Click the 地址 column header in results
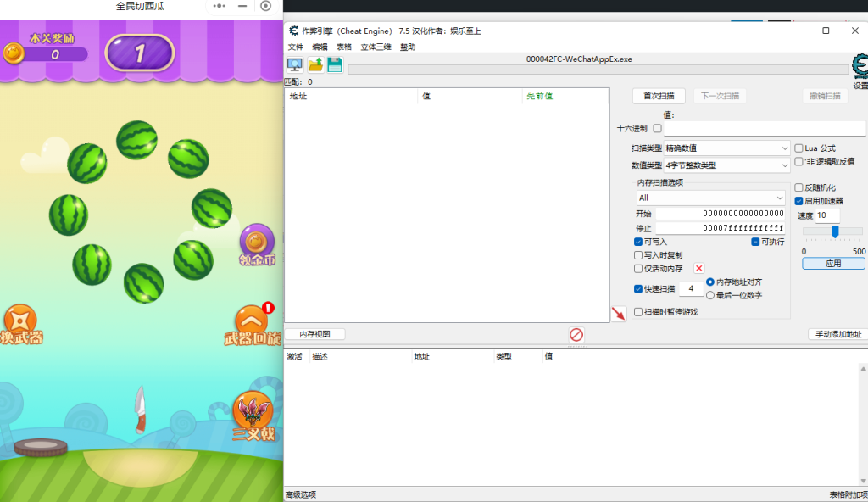 click(351, 96)
